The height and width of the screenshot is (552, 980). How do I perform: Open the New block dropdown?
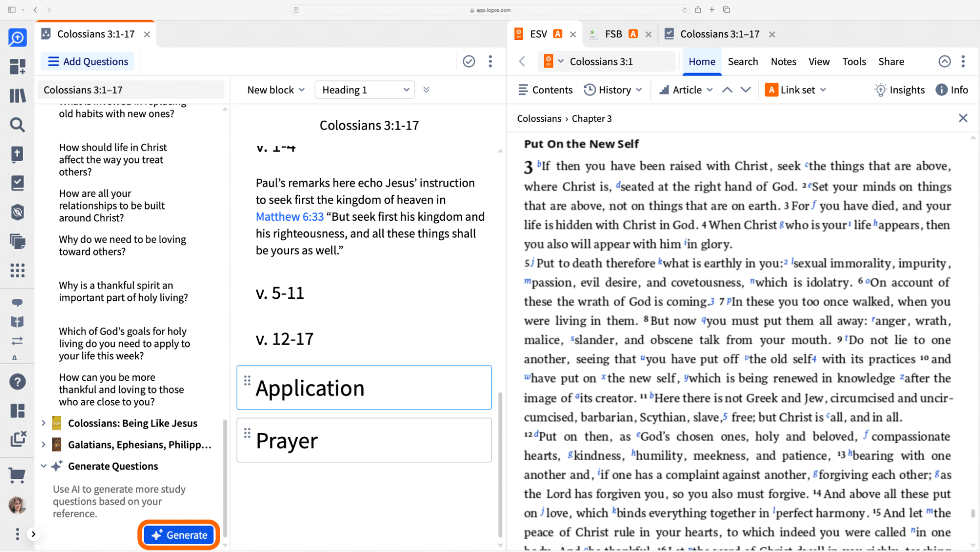(276, 90)
